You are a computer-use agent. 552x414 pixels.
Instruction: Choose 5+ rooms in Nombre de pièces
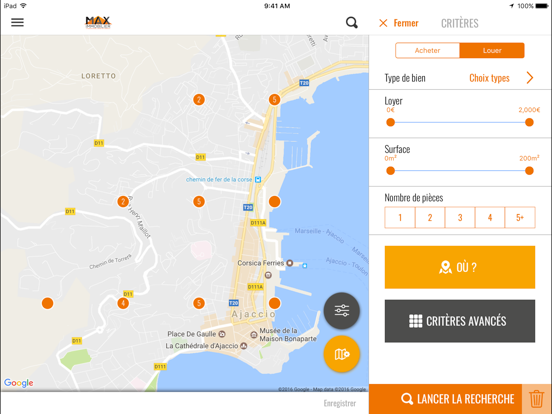point(520,218)
